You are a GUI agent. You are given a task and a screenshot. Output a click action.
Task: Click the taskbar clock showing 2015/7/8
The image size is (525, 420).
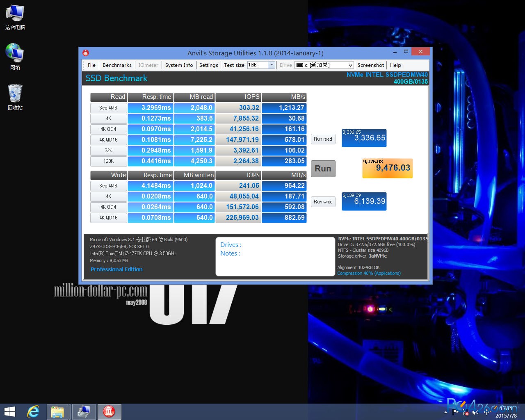(506, 412)
